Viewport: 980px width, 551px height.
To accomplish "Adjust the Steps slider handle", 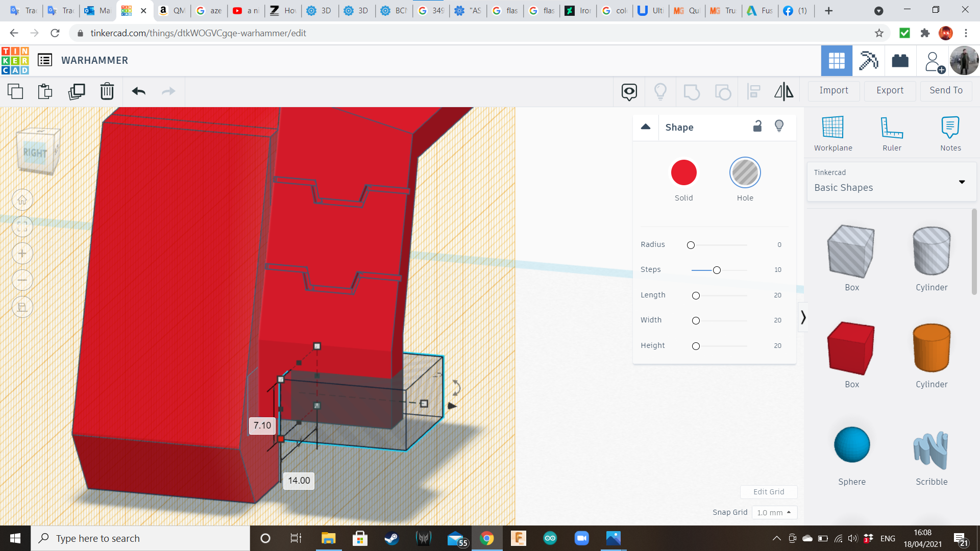I will coord(717,270).
